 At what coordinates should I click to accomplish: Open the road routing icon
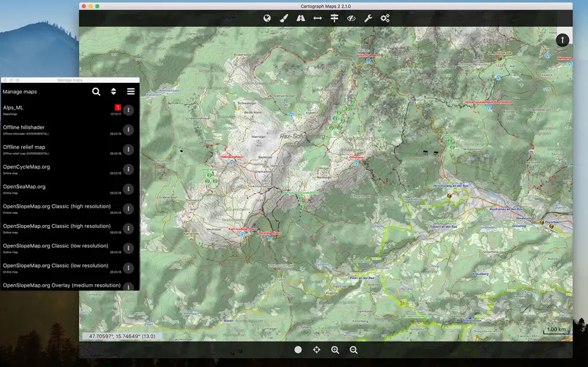(301, 18)
